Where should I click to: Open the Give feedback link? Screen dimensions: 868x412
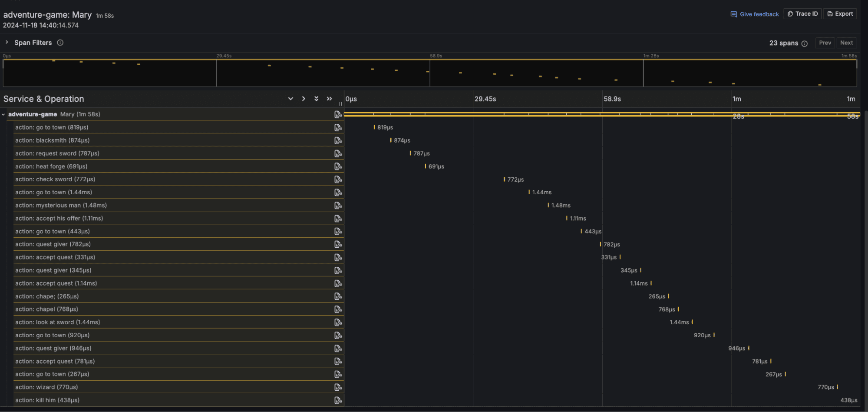(x=754, y=14)
